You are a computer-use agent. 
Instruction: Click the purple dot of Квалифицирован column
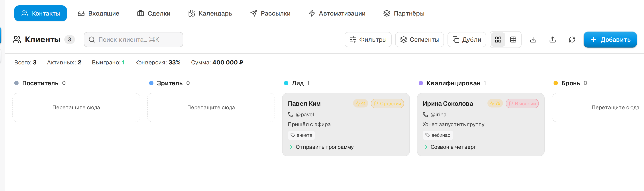[x=421, y=83]
